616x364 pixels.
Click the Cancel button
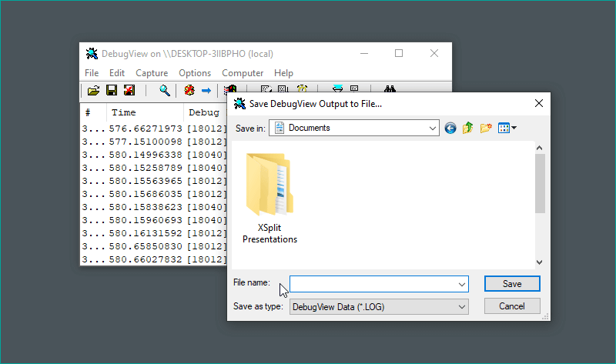(512, 306)
